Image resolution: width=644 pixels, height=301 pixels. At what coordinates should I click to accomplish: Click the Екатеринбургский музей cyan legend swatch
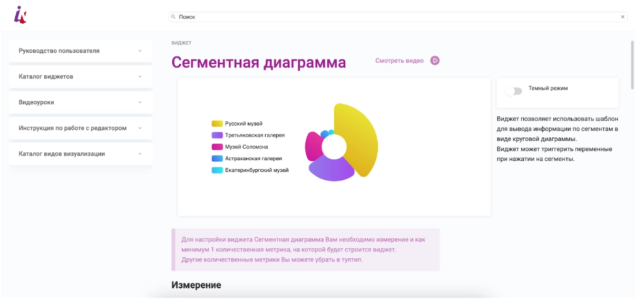click(x=217, y=170)
